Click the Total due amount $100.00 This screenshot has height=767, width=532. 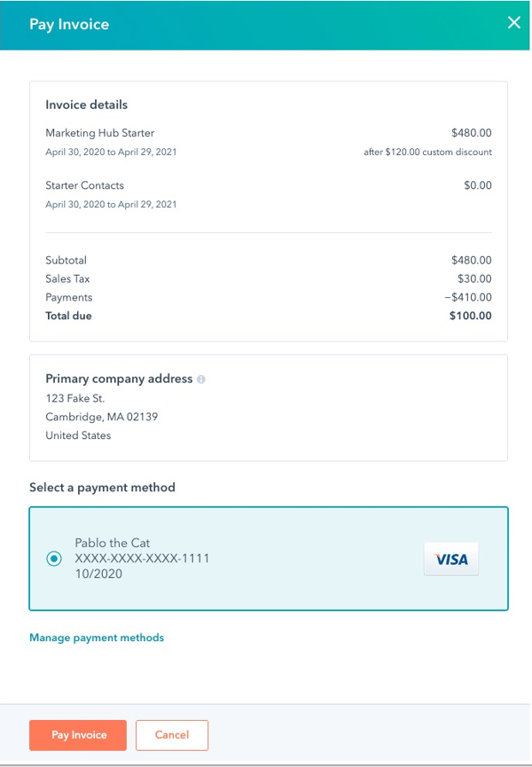click(x=470, y=316)
